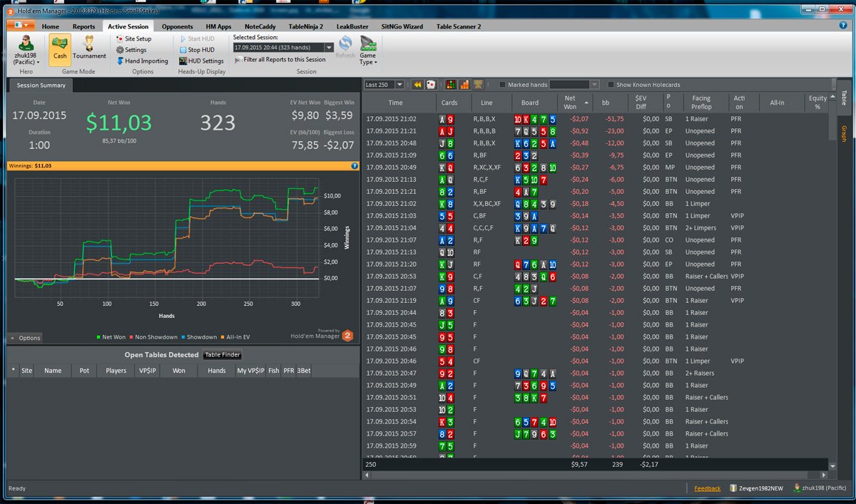Switch to the Home tab
The width and height of the screenshot is (856, 504).
pyautogui.click(x=50, y=26)
